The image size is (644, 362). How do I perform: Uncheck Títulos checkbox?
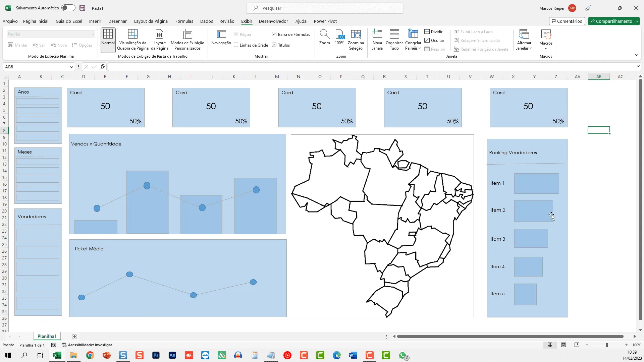point(274,45)
